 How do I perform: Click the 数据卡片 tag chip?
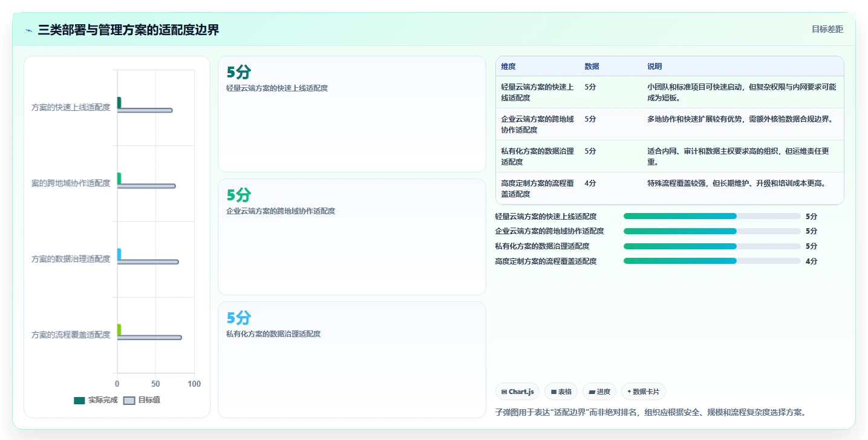[x=644, y=392]
